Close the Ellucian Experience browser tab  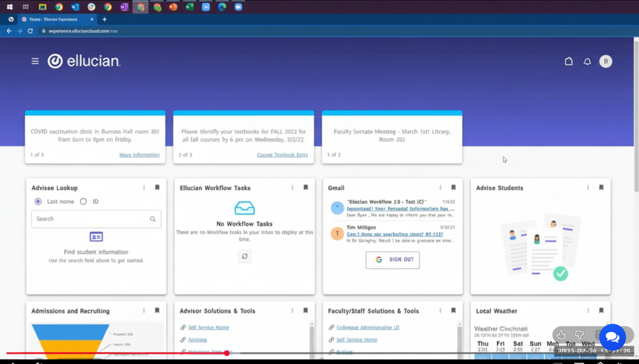click(92, 19)
